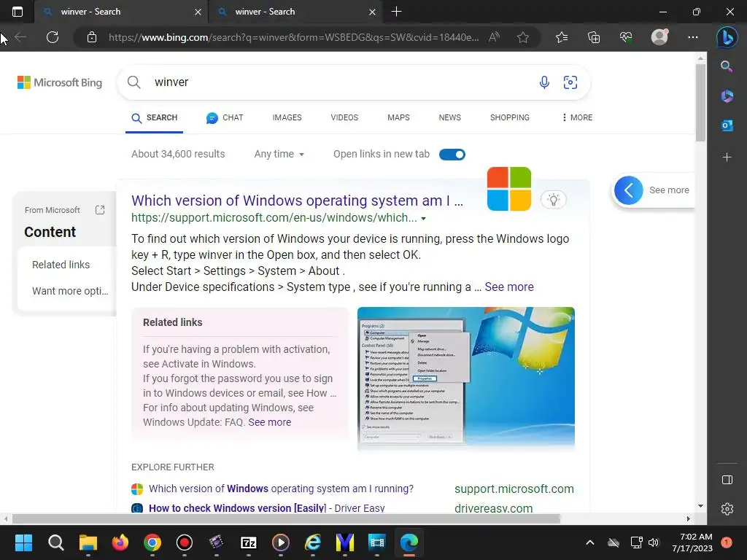Click See more in Related links box
Image resolution: width=747 pixels, height=560 pixels.
point(270,422)
